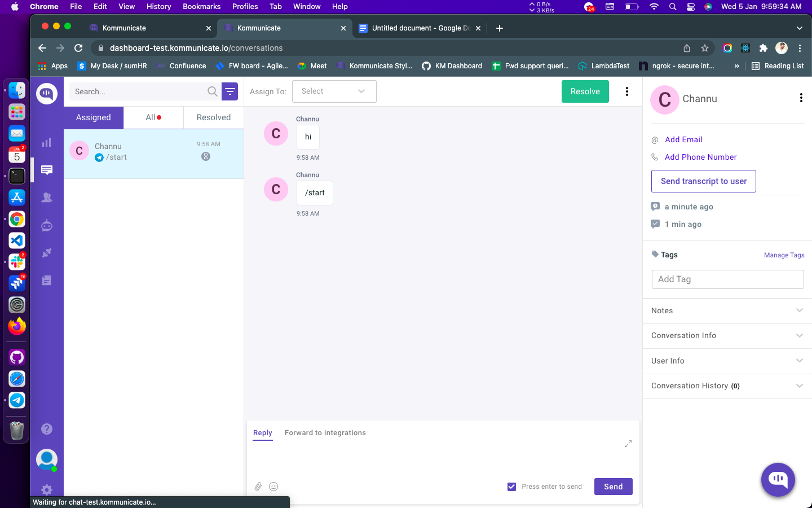Switch to the Resolved conversations tab
The image size is (812, 508).
click(213, 117)
